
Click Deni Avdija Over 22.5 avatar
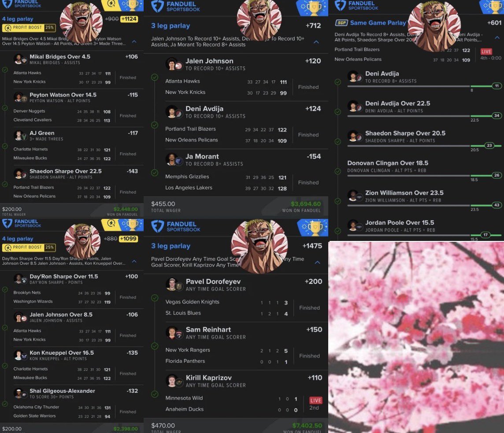point(355,107)
